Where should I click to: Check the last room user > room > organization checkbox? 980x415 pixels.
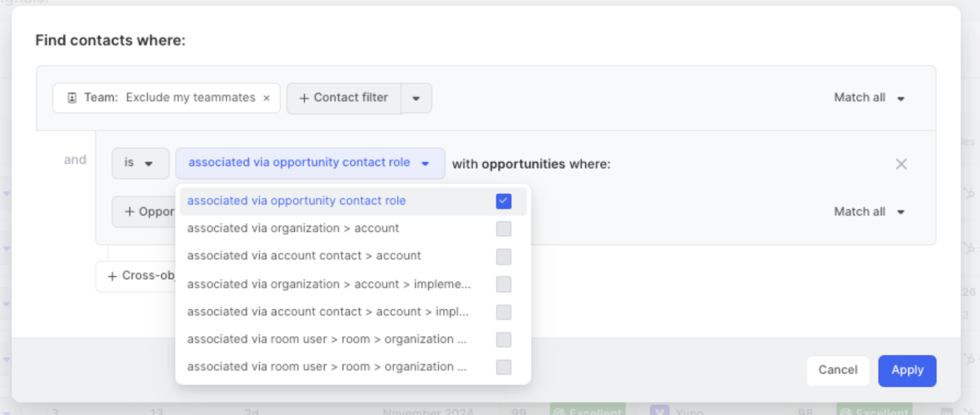(x=503, y=367)
